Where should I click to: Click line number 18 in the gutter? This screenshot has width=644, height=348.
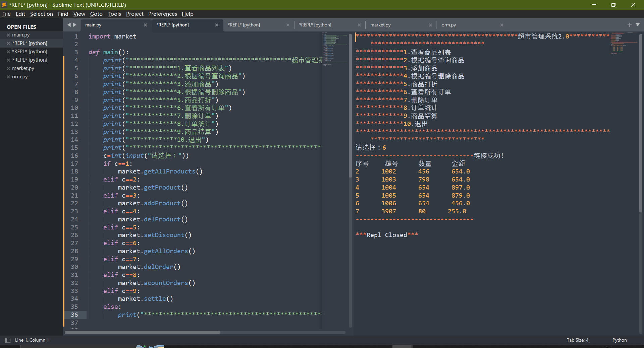[74, 171]
